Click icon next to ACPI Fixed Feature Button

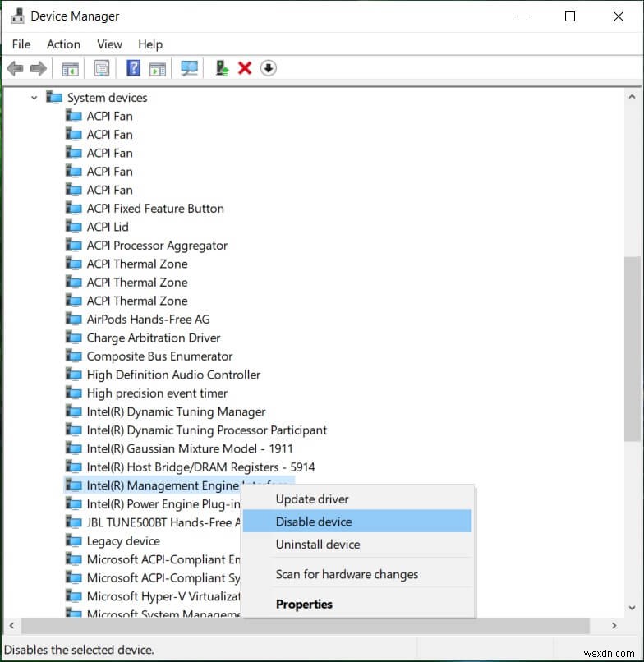pos(74,208)
